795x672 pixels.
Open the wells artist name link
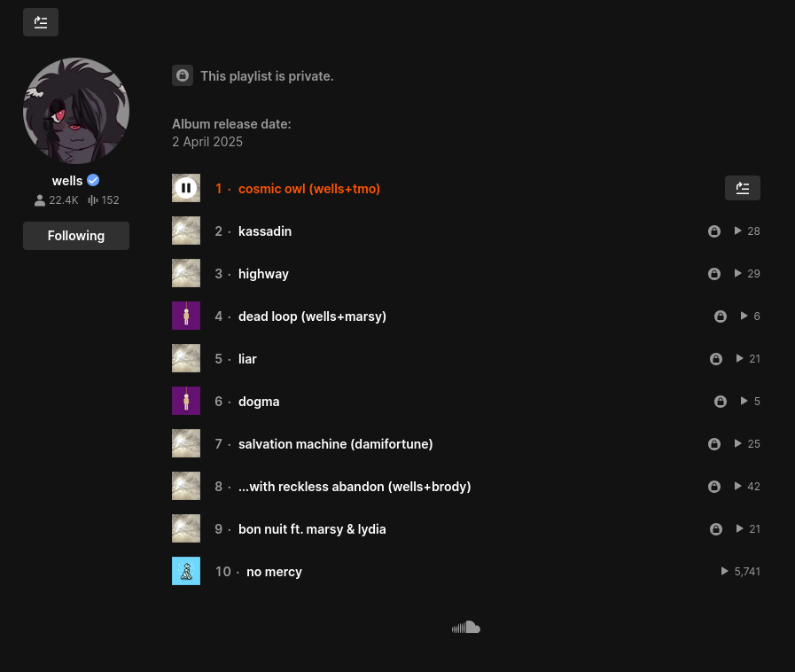67,181
